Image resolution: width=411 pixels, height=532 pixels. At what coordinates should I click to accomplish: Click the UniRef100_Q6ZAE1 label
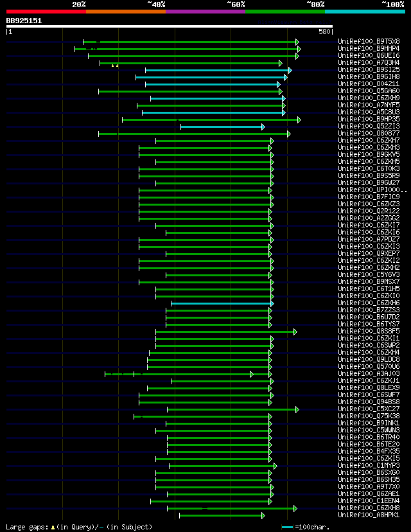(x=369, y=493)
